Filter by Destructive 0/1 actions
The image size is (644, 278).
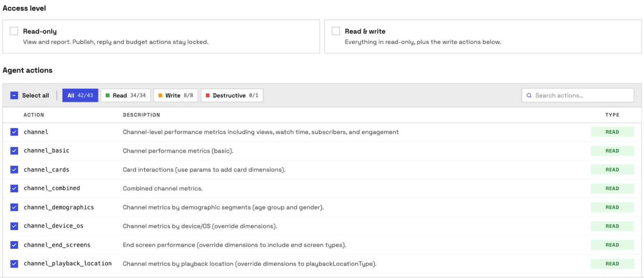pyautogui.click(x=232, y=96)
